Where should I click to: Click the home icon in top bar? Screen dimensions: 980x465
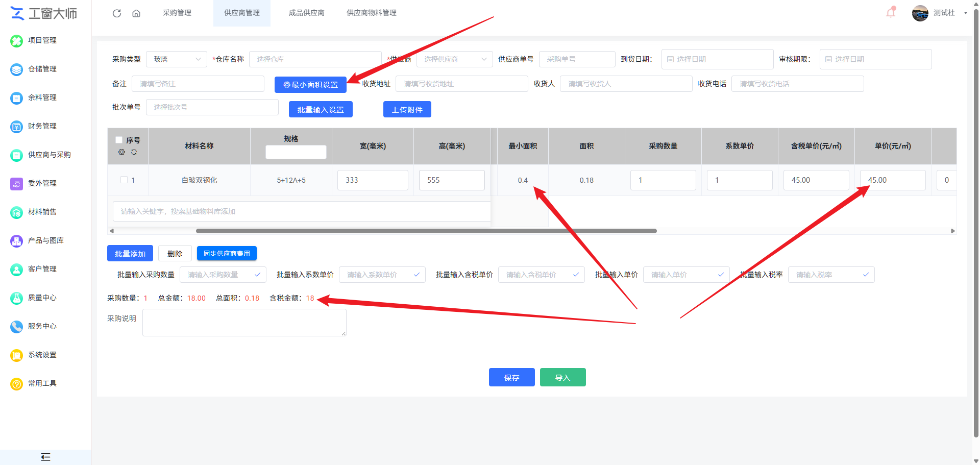pos(136,13)
